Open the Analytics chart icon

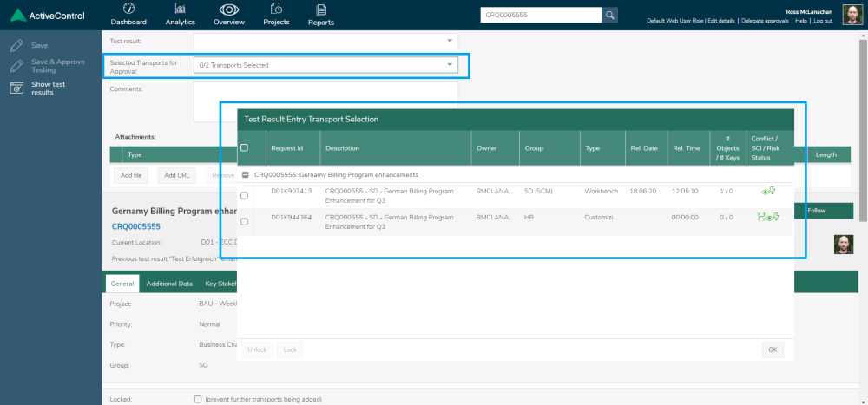click(x=180, y=9)
